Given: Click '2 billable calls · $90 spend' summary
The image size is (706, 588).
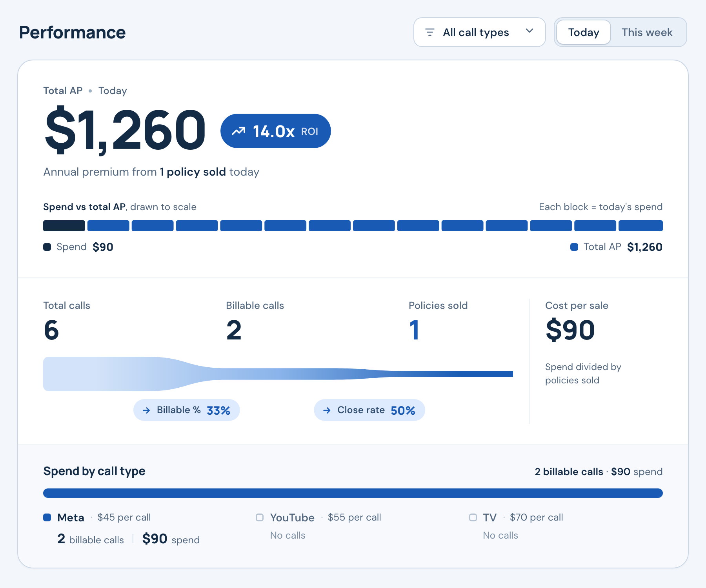Looking at the screenshot, I should 599,472.
